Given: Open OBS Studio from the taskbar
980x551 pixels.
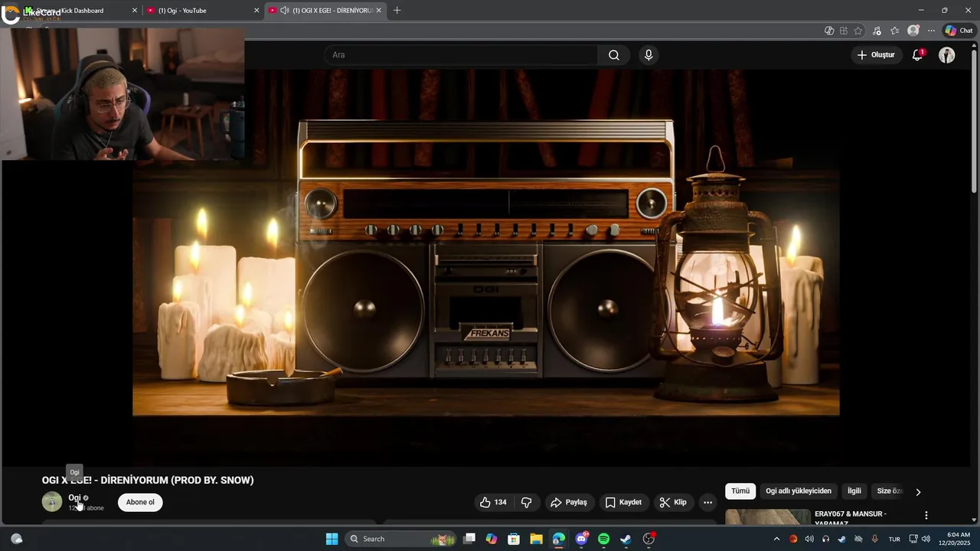Looking at the screenshot, I should [x=648, y=539].
